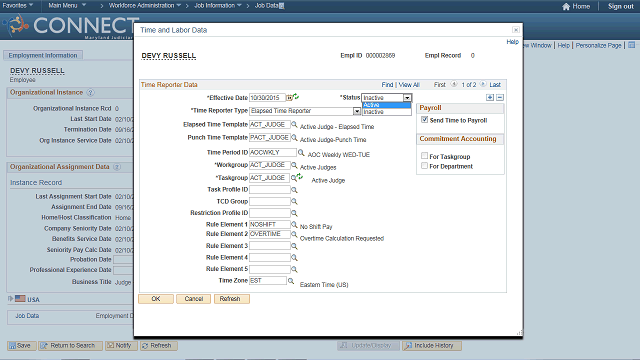Click the Find link
Viewport: 640px width, 360px height.
[387, 84]
